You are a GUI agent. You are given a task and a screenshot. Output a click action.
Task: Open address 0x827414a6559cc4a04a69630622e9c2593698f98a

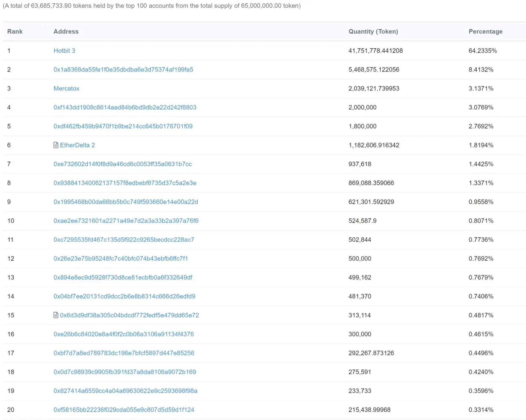125,391
